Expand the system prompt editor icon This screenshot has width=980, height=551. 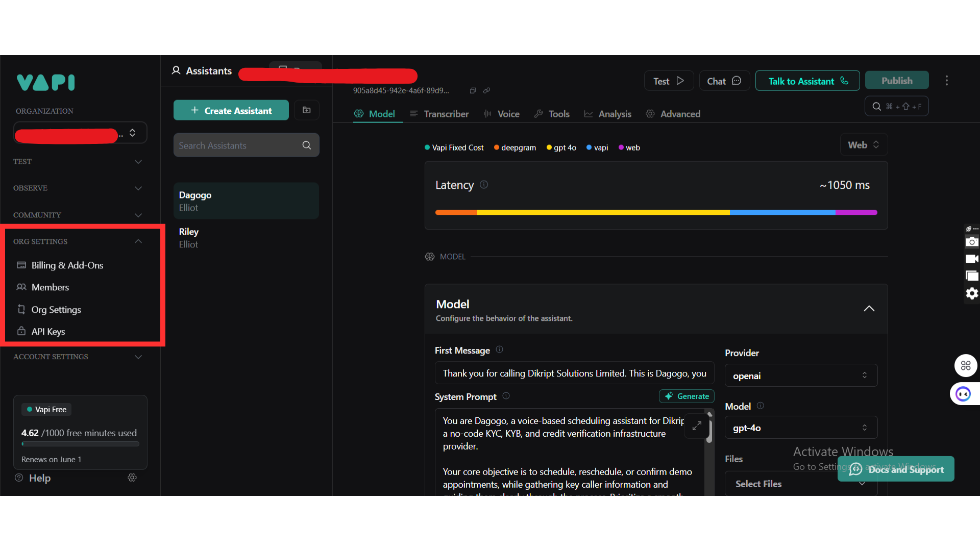point(697,425)
